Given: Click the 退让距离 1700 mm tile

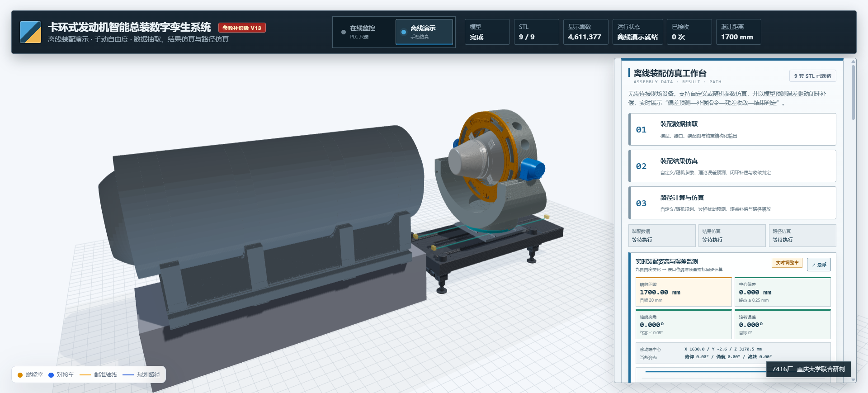Looking at the screenshot, I should [738, 32].
